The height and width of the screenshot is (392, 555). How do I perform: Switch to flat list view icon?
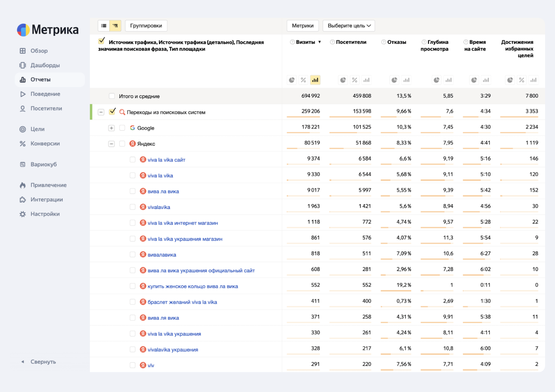[x=104, y=26]
